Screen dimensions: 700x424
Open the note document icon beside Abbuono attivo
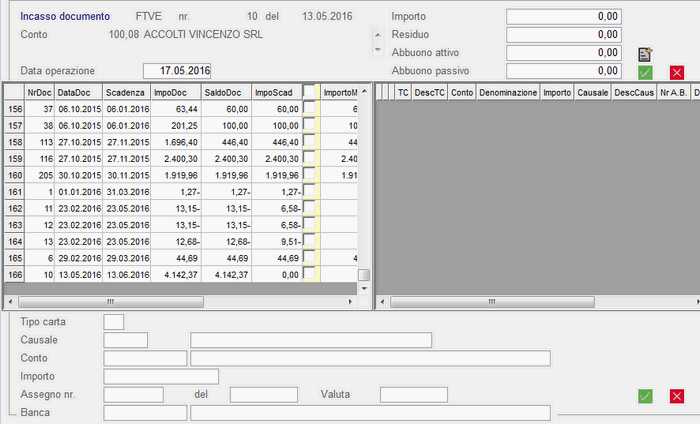645,54
